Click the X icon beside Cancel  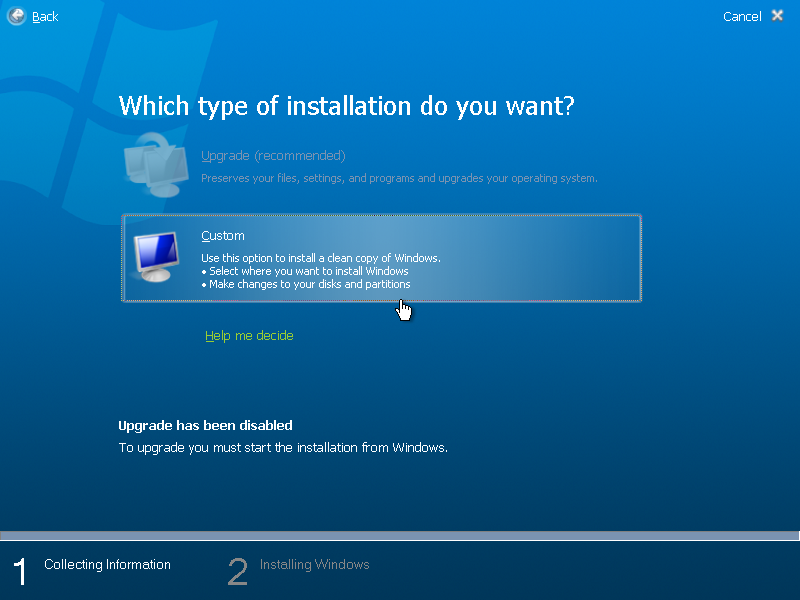[x=777, y=16]
